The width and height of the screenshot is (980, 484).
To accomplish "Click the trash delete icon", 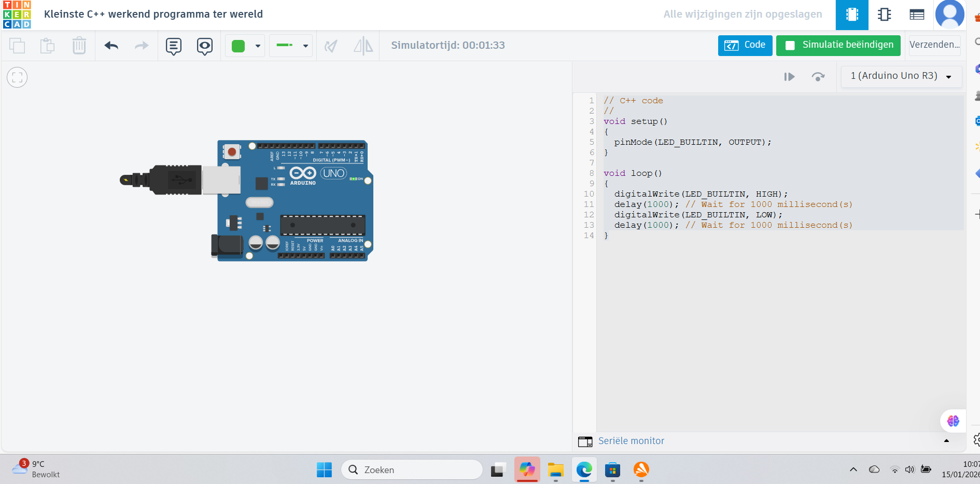I will (x=79, y=46).
